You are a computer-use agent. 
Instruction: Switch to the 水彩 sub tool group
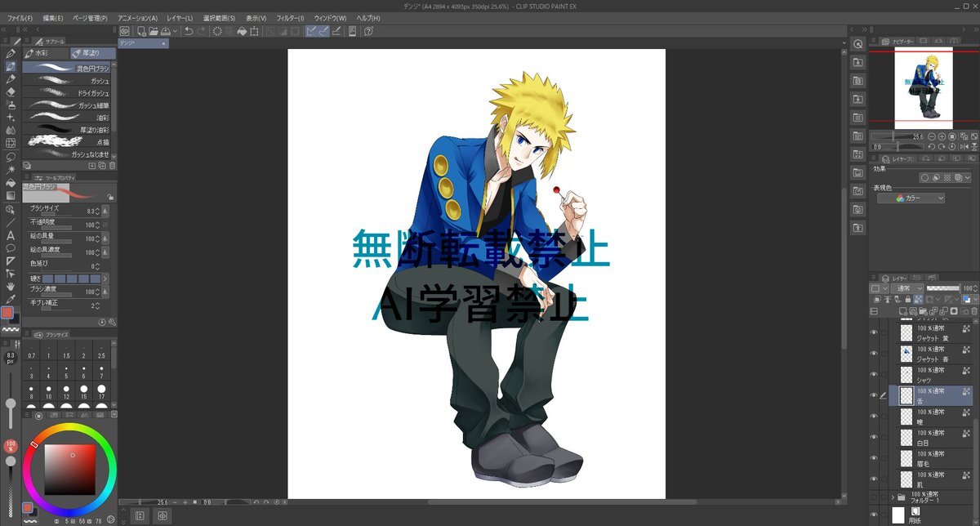(x=46, y=53)
